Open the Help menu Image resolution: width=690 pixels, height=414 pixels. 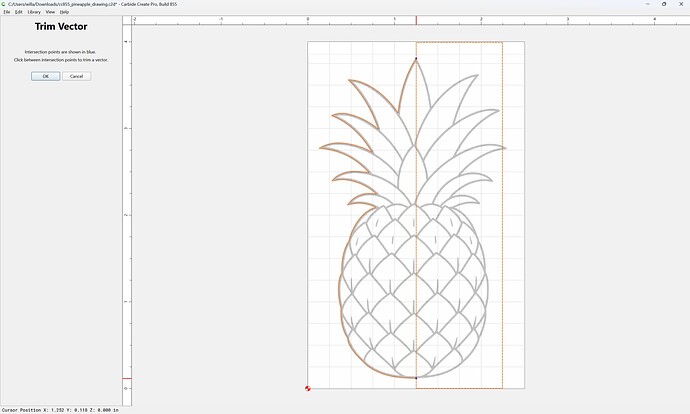click(x=64, y=12)
